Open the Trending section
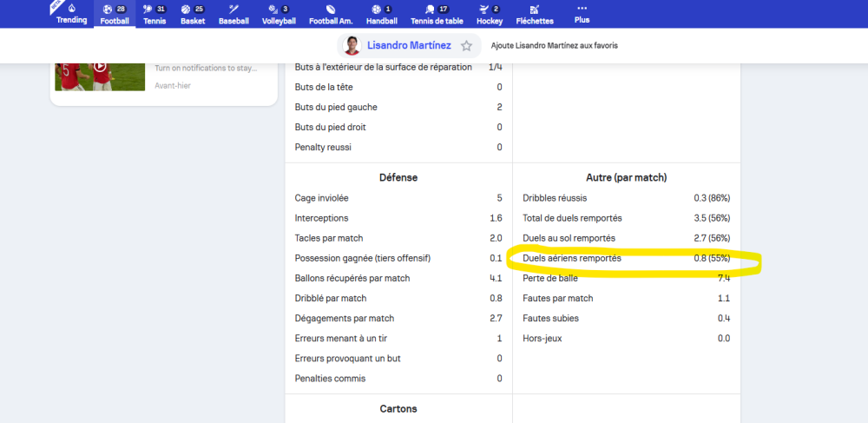This screenshot has width=868, height=423. click(x=71, y=14)
